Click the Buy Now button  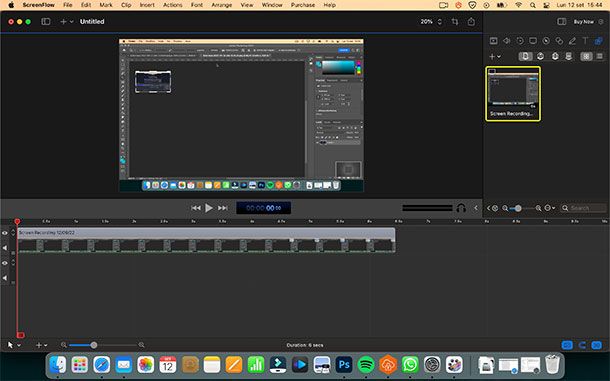coord(584,22)
